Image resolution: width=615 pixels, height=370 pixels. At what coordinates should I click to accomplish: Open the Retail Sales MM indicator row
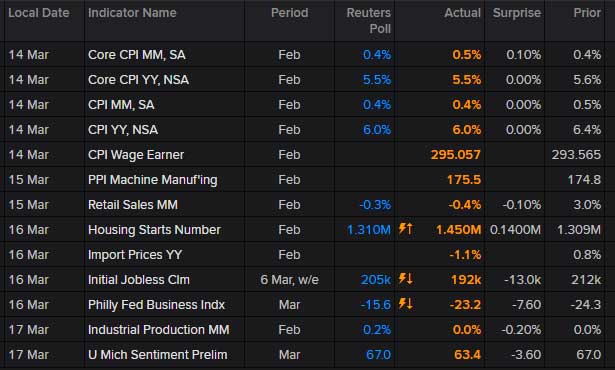coord(304,204)
